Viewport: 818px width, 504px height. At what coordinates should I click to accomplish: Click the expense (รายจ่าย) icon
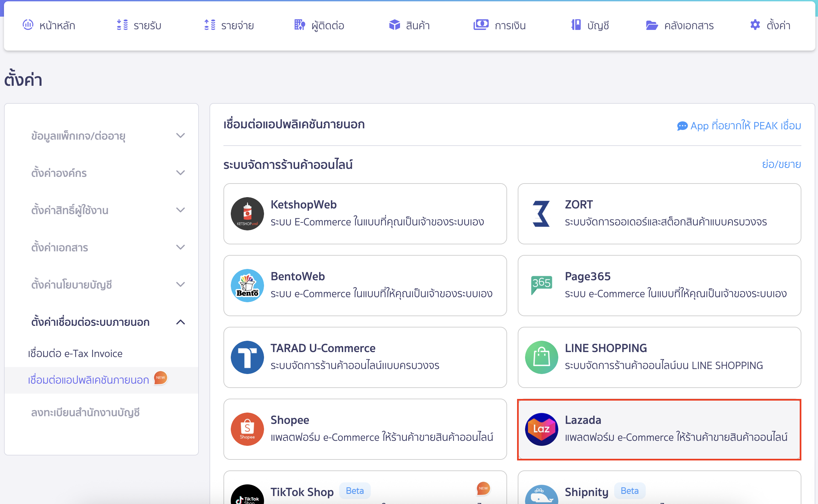coord(210,25)
